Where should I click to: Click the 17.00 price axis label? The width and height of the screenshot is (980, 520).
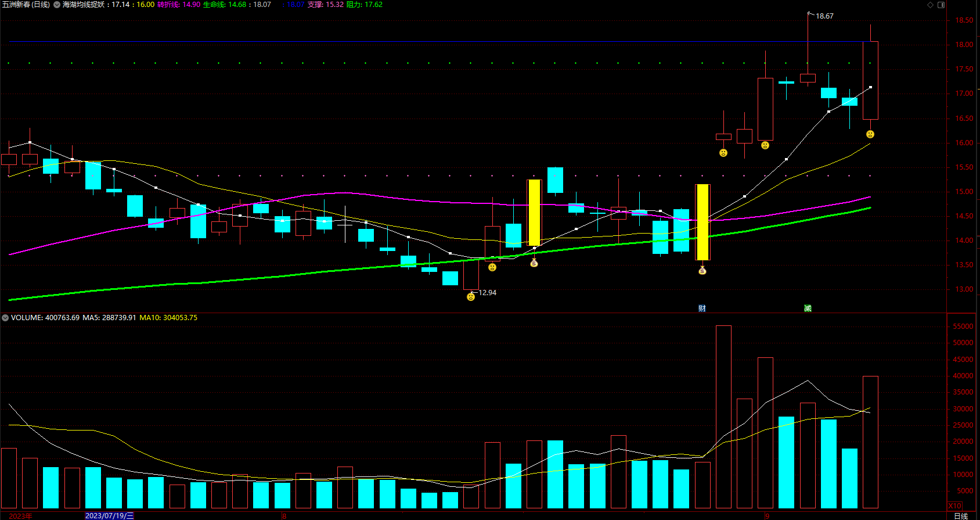tap(964, 94)
